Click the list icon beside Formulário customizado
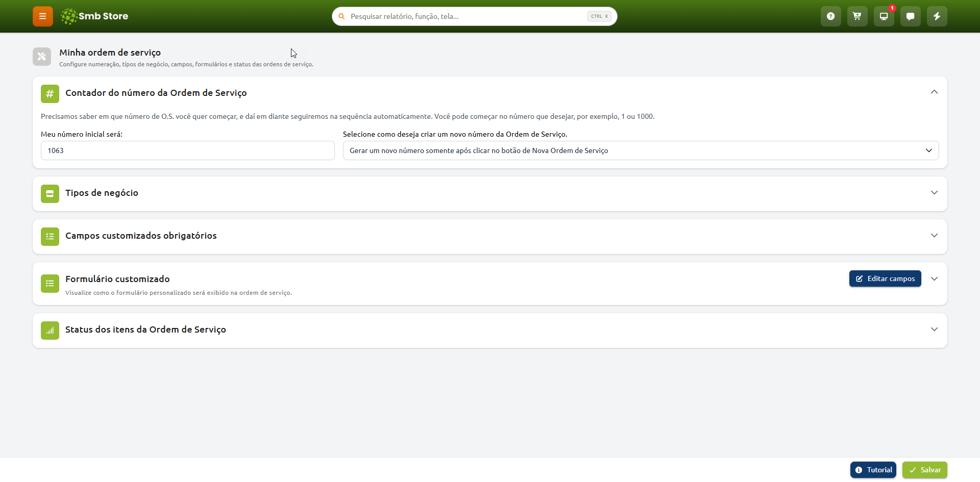This screenshot has height=482, width=980. 50,284
